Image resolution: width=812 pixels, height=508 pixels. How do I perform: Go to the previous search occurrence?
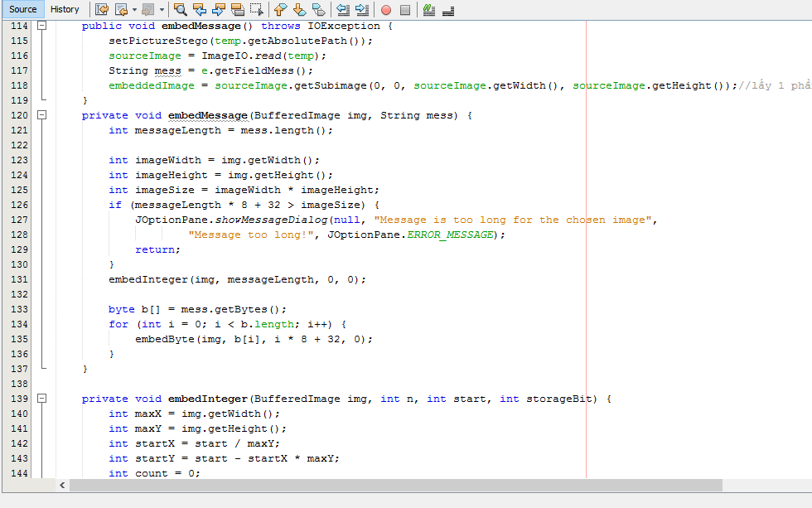click(200, 10)
